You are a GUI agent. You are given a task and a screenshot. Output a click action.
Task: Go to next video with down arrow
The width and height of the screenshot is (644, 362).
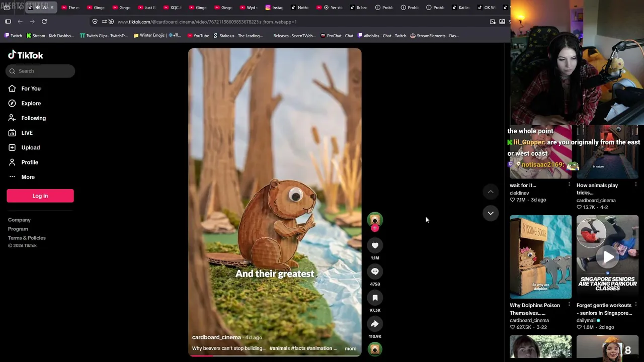point(491,213)
